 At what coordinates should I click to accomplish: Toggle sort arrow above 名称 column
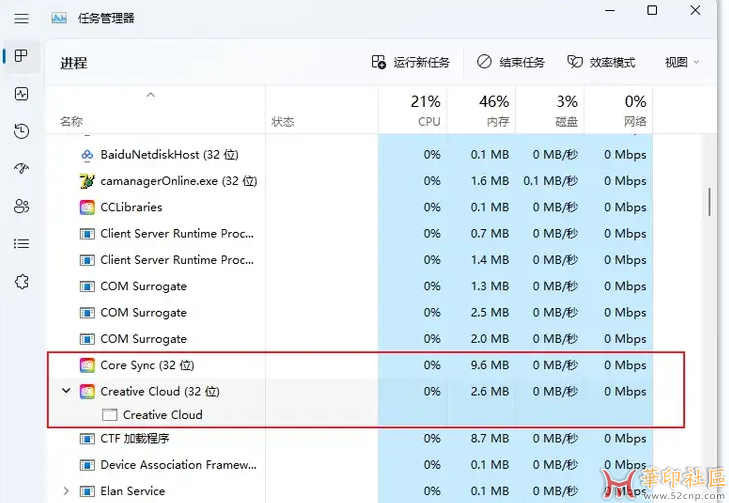tap(151, 95)
